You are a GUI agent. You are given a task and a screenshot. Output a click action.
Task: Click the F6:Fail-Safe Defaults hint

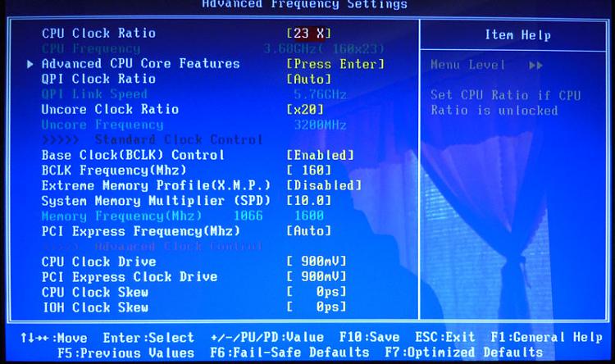tap(289, 353)
